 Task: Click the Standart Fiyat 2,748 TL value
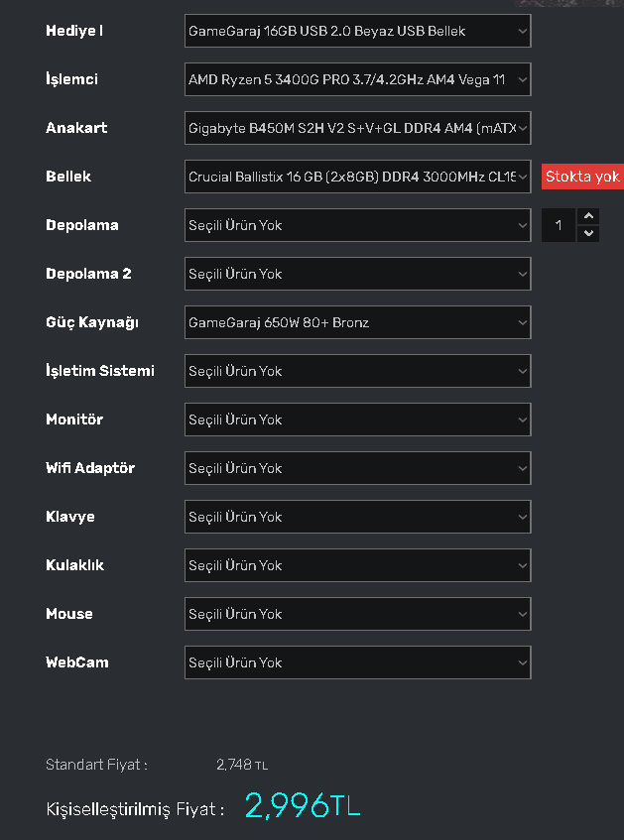(x=242, y=765)
